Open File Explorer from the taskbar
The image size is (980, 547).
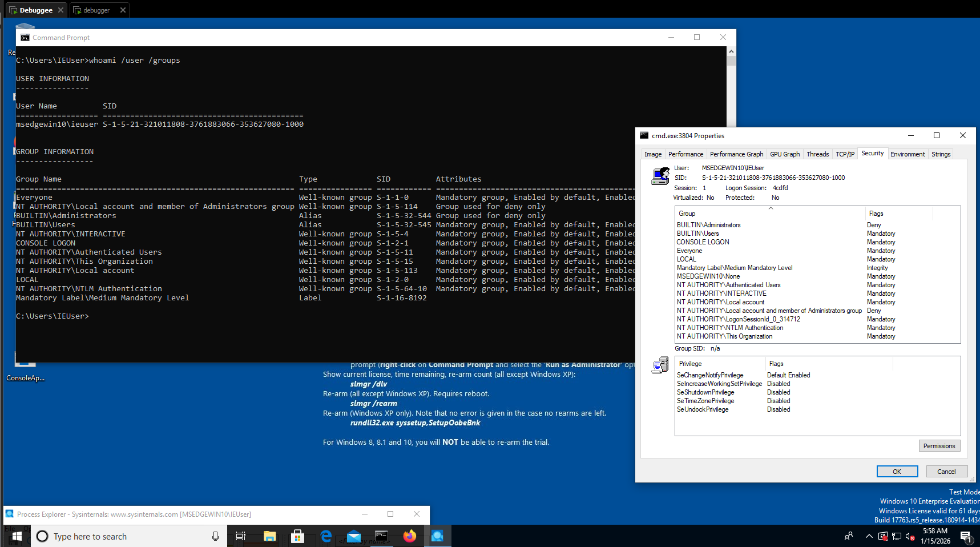coord(269,536)
